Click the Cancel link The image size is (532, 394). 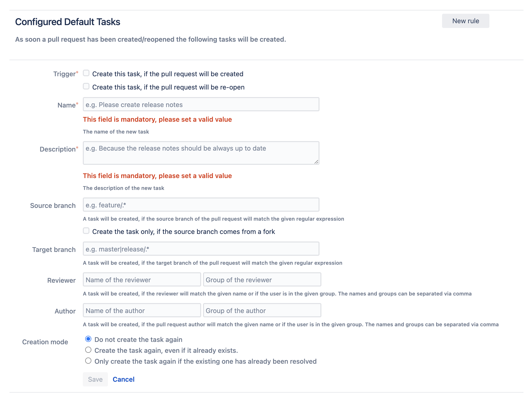[124, 379]
